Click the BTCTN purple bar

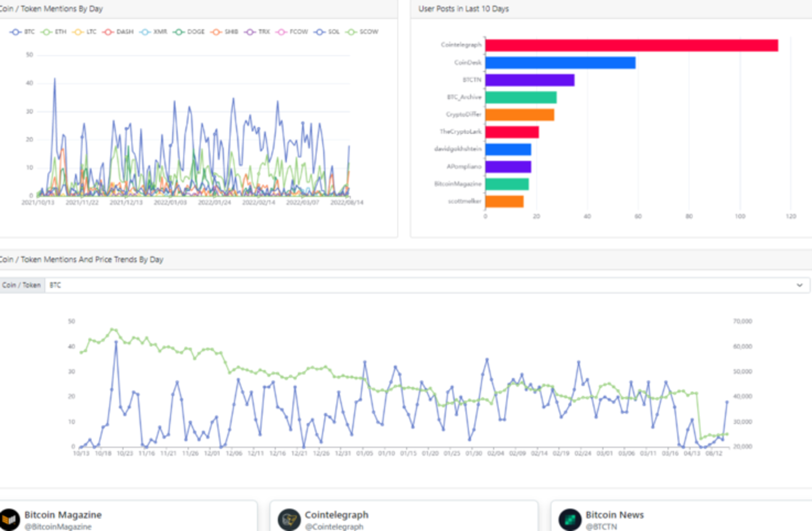point(530,80)
